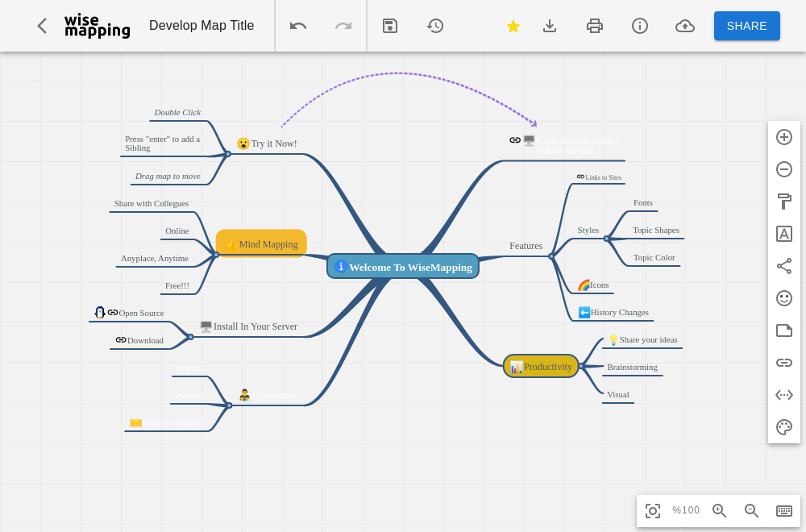Collapse the 'Styles' branch connector
This screenshot has height=532, width=806.
(x=607, y=239)
